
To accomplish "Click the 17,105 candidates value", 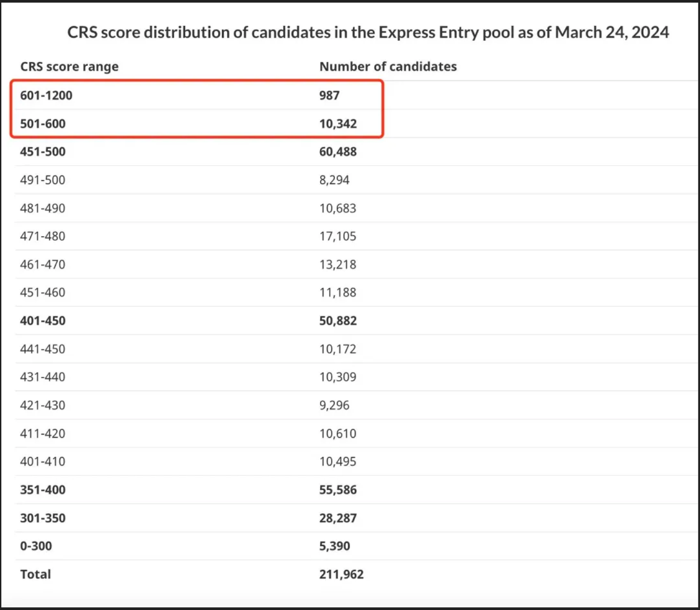I will coord(337,236).
